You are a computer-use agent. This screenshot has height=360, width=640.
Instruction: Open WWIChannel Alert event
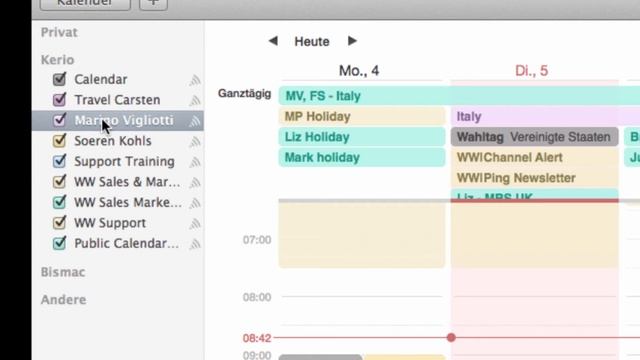[535, 157]
